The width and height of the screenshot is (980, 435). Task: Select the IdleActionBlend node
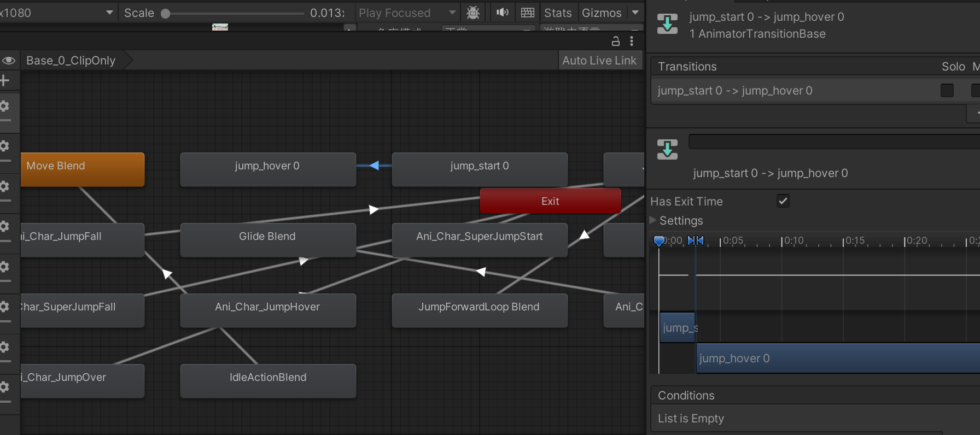click(268, 381)
